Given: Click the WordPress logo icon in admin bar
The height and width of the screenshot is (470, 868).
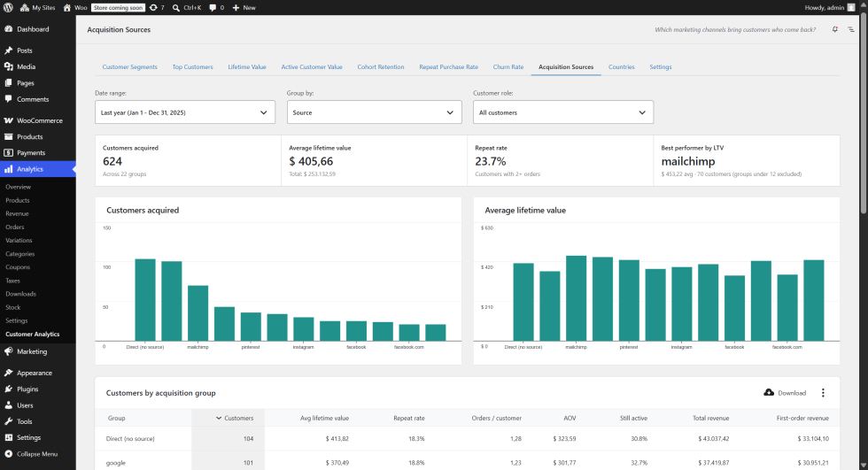Looking at the screenshot, I should pos(8,8).
